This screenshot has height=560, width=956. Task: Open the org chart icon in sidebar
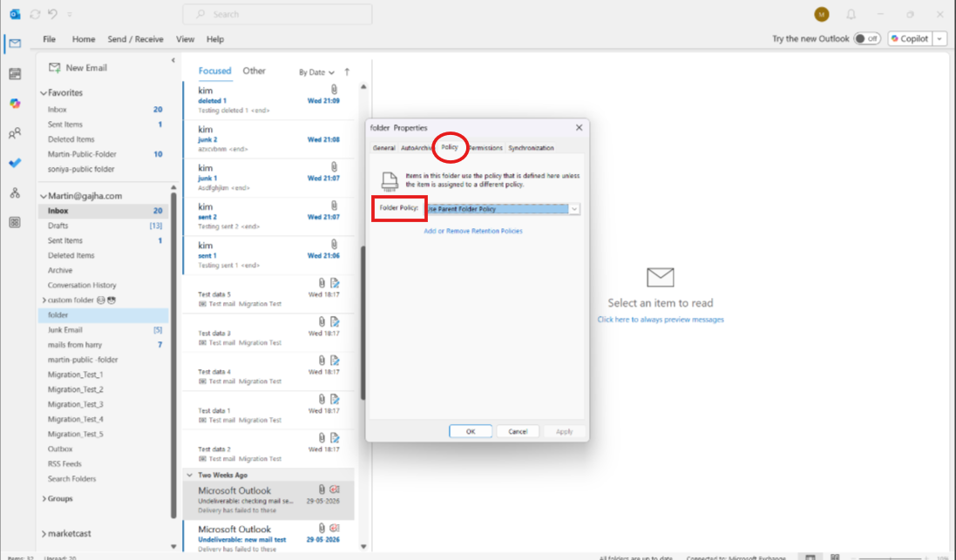[15, 192]
